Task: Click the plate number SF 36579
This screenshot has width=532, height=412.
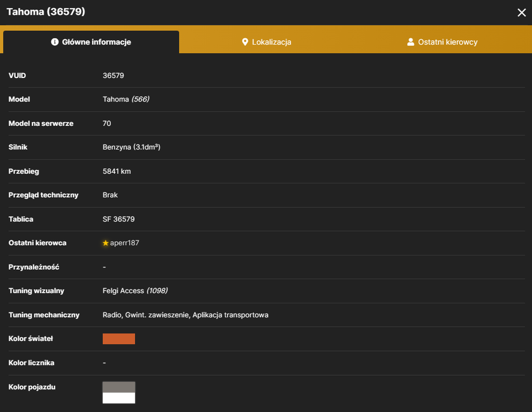Action: (x=119, y=219)
